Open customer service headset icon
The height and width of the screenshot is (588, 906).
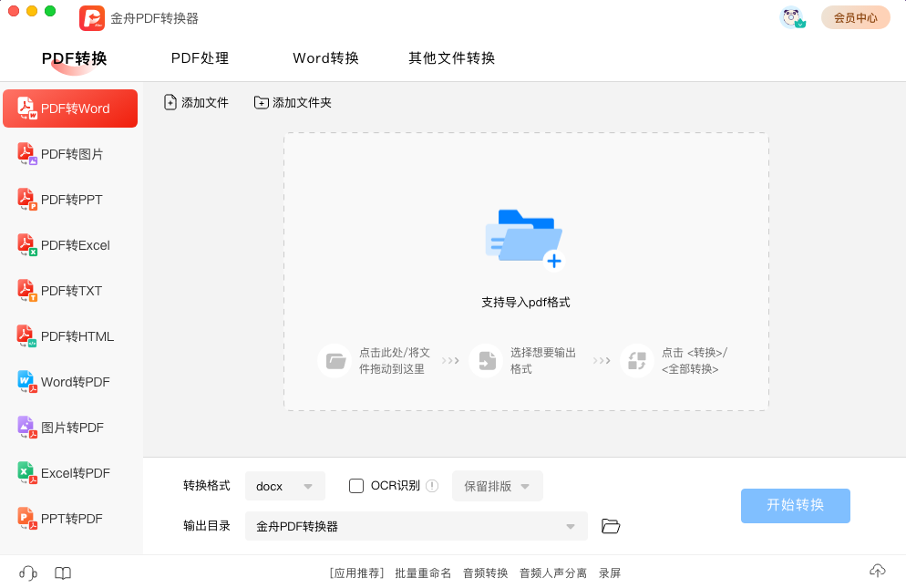27,573
